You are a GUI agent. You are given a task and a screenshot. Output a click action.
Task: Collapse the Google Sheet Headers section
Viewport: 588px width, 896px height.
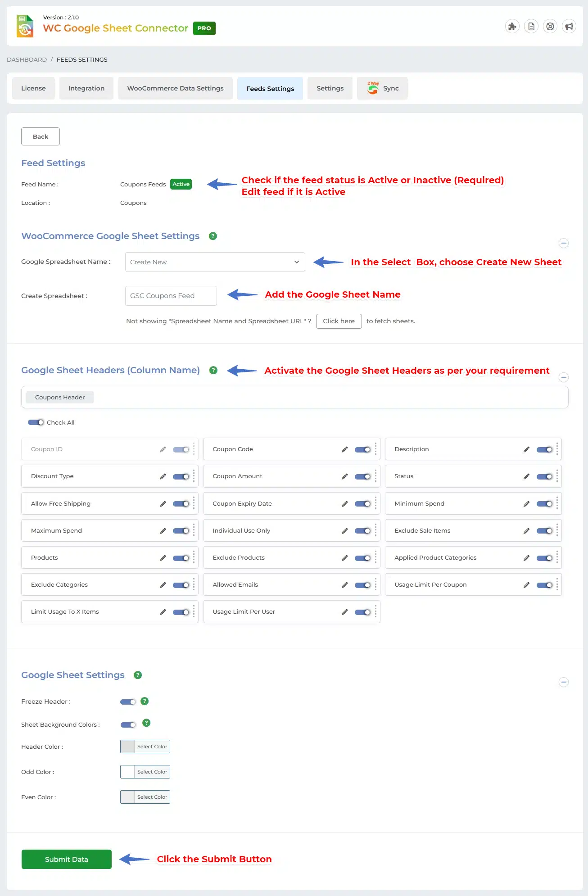point(563,377)
